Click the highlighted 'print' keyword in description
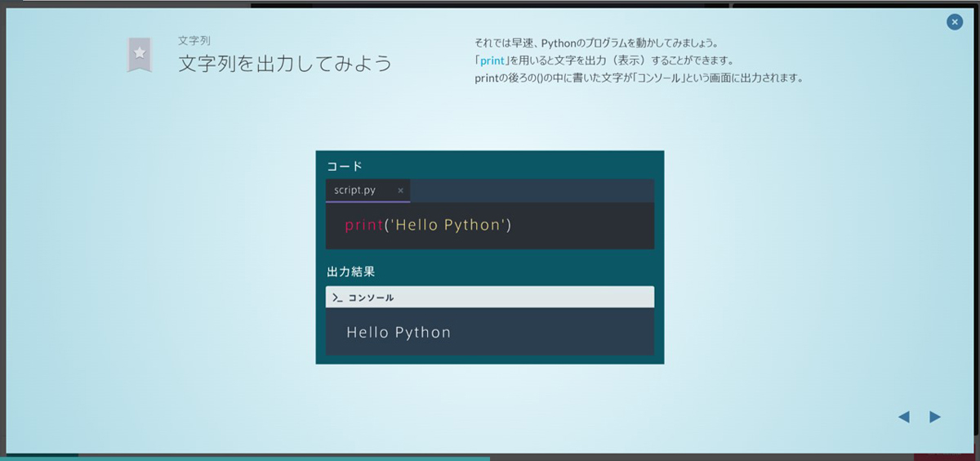Viewport: 980px width, 461px height. (x=492, y=60)
